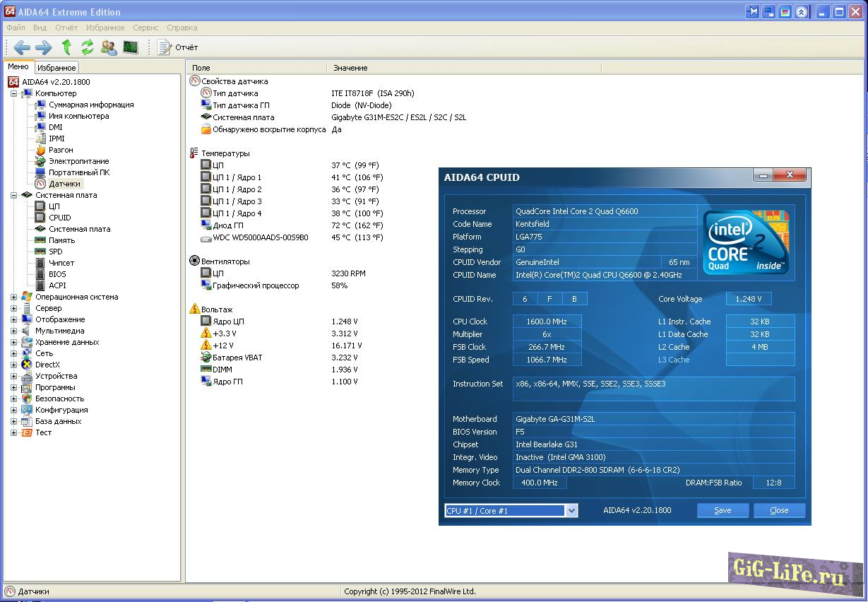Switch to the Избранное tab
Screen dimensions: 868x602
click(57, 68)
